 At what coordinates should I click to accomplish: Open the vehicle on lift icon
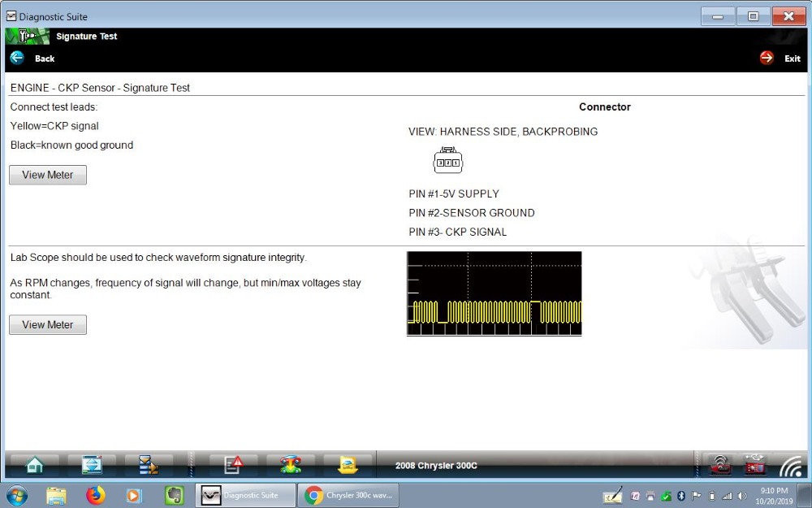tap(291, 465)
